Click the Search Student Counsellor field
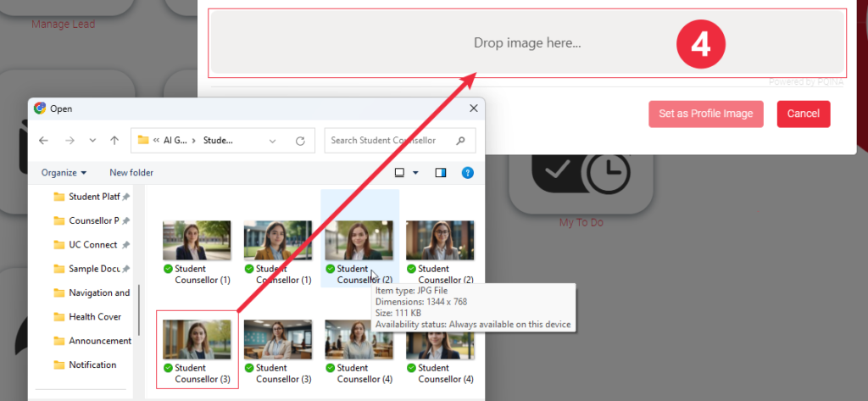Screen dimensions: 868x401 point(390,141)
